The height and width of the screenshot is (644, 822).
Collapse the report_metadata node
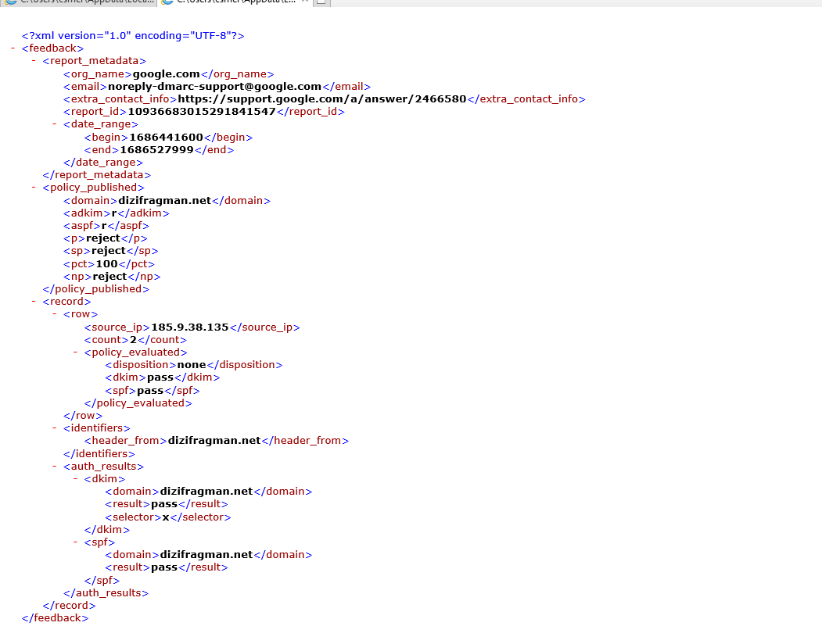[x=34, y=61]
